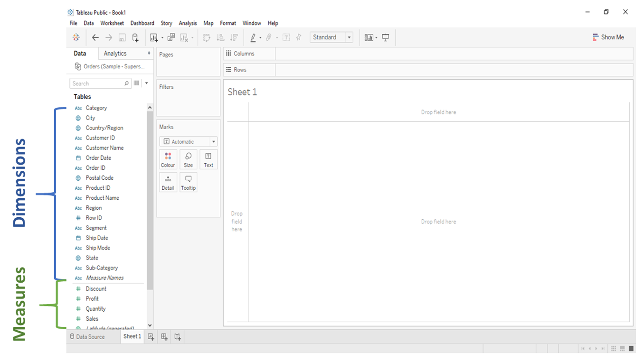
Task: Select Orders (Sample - Superstore) data source
Action: pyautogui.click(x=110, y=66)
